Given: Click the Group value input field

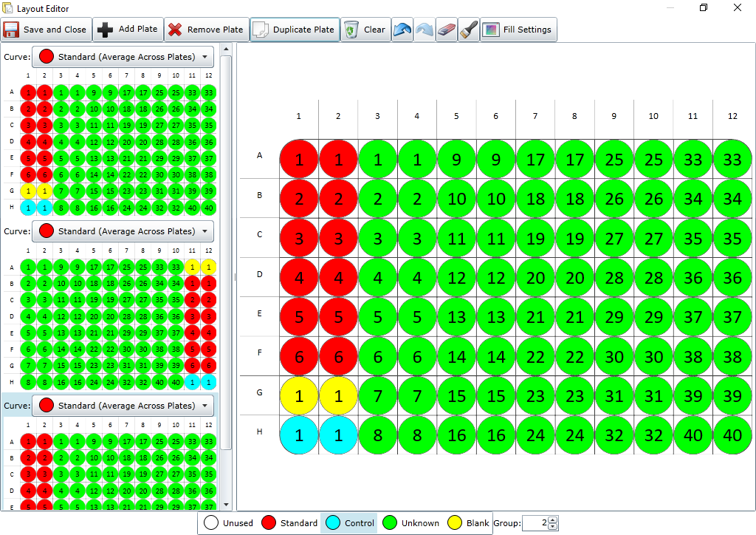Looking at the screenshot, I should click(x=535, y=523).
